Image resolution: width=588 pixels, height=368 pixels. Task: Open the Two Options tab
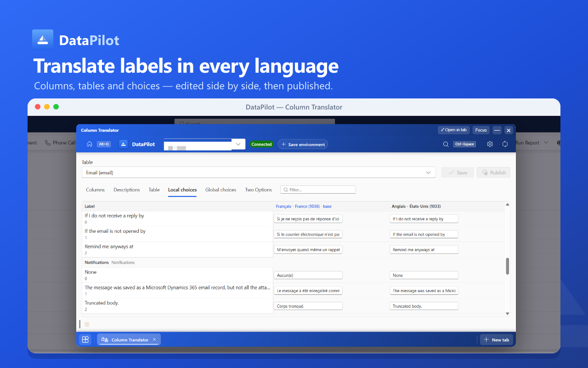tap(259, 190)
